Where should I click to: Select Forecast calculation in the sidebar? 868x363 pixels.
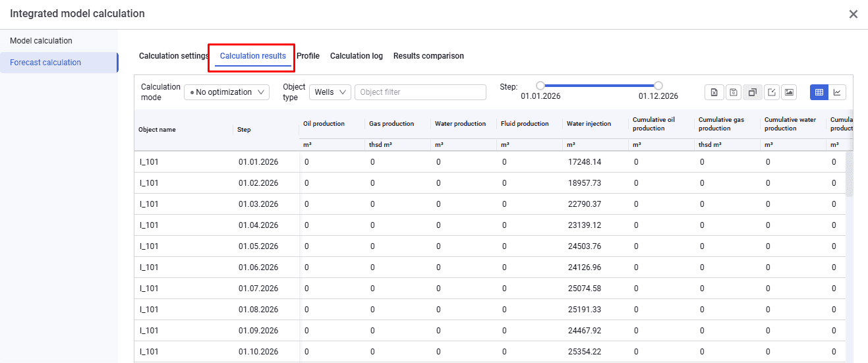[59, 63]
